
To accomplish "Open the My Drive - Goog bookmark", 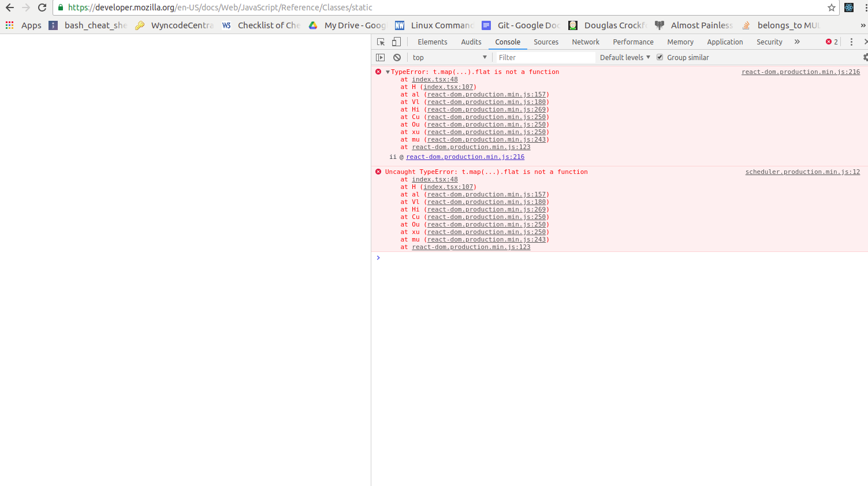I will (x=347, y=25).
